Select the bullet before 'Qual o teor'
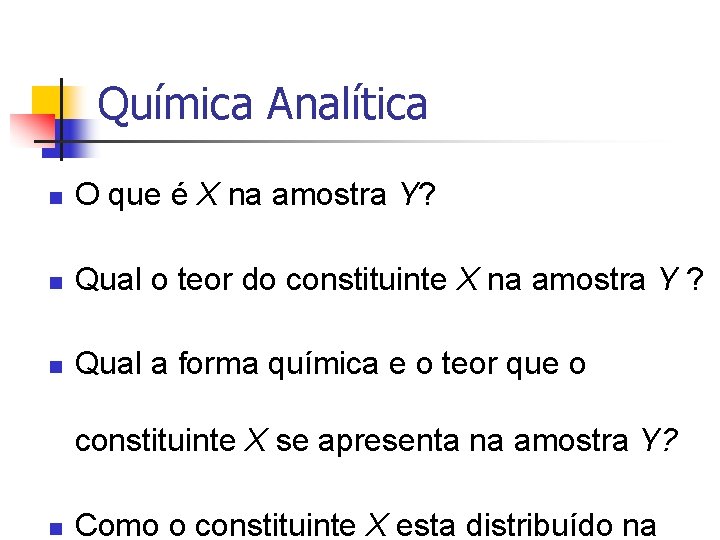720x540 pixels. 56,282
